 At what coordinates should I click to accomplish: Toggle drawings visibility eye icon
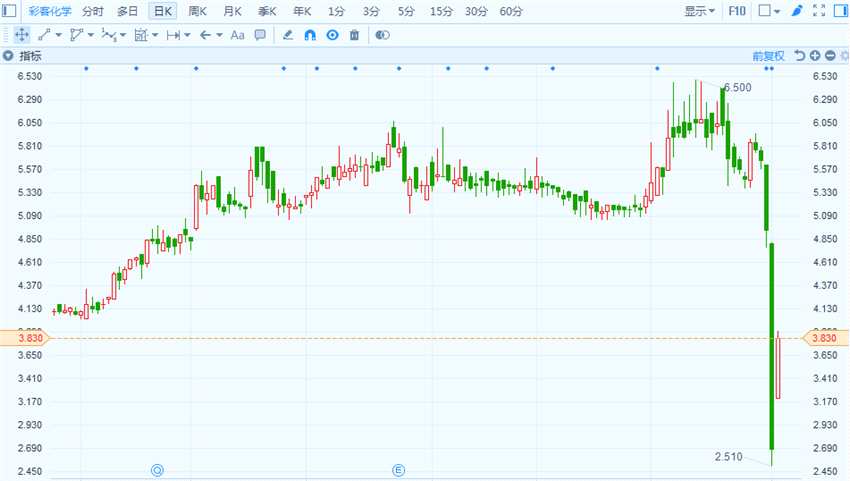pos(333,35)
